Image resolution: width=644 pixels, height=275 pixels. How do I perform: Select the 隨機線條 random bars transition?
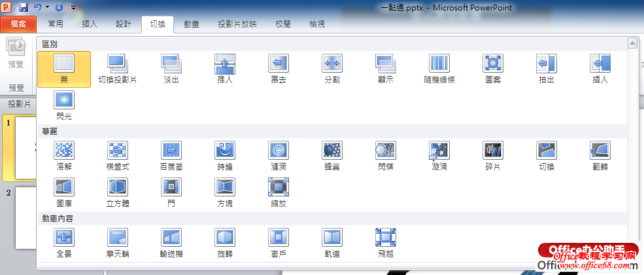pos(439,69)
